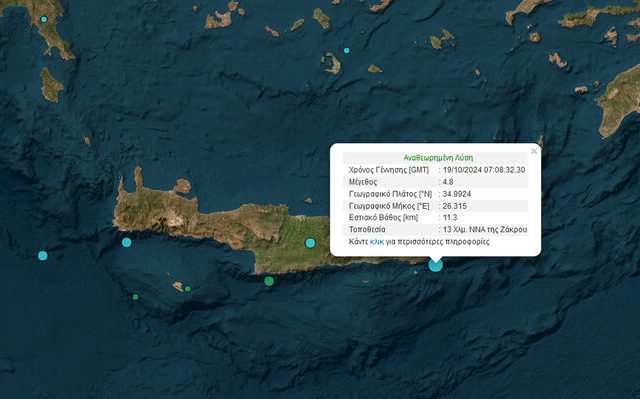Click the magnitude value 4.8

point(448,182)
